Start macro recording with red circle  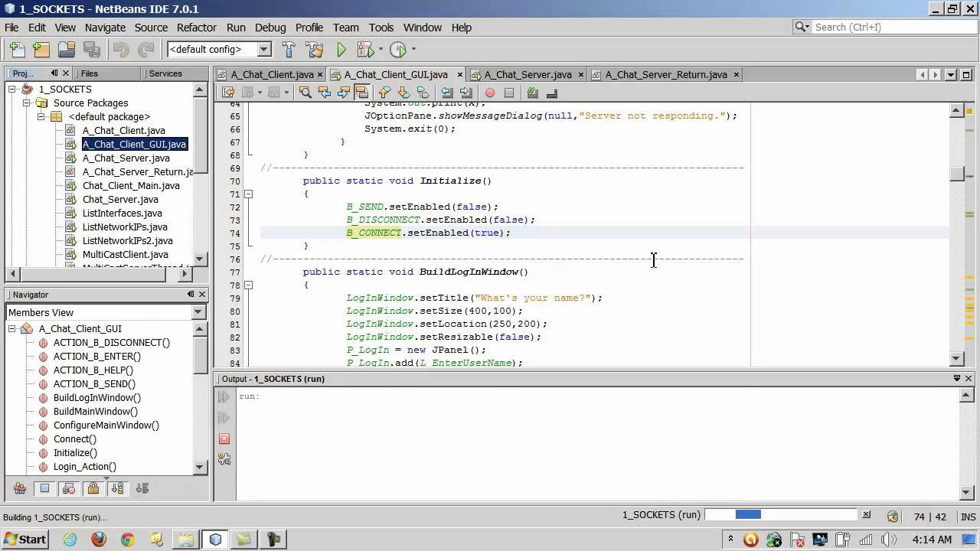click(x=489, y=93)
